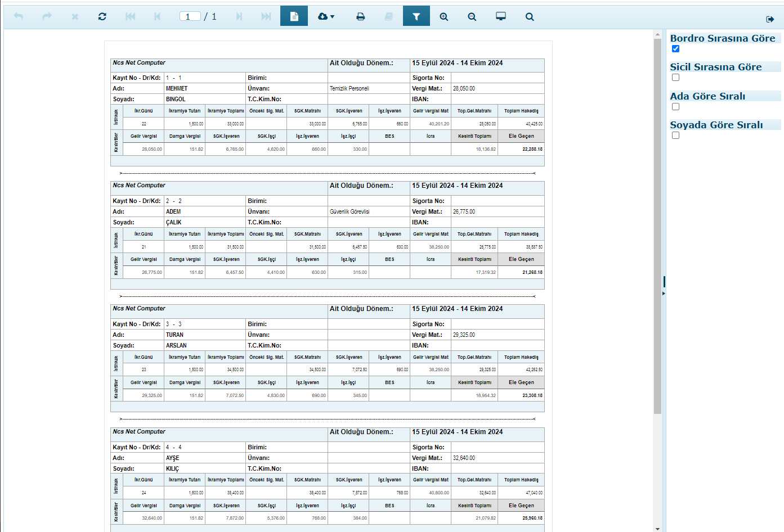Click Vergi Mat. value 29,325.00
784x532 pixels.
click(464, 335)
